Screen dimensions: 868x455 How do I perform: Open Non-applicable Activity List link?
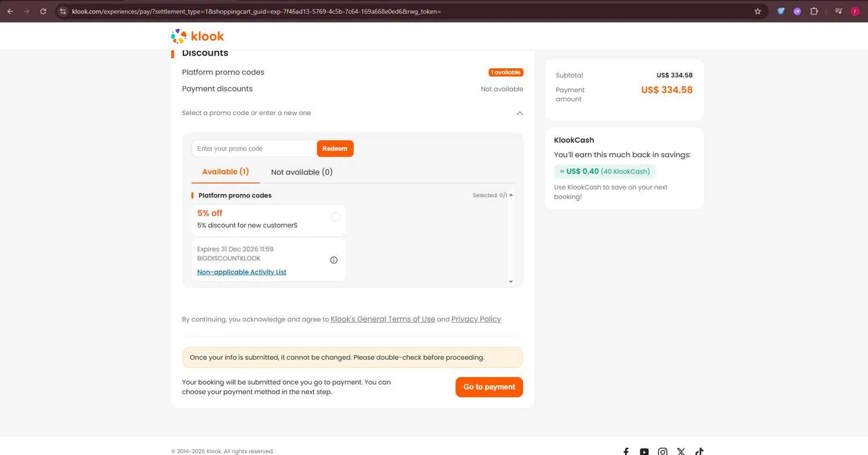pos(242,272)
